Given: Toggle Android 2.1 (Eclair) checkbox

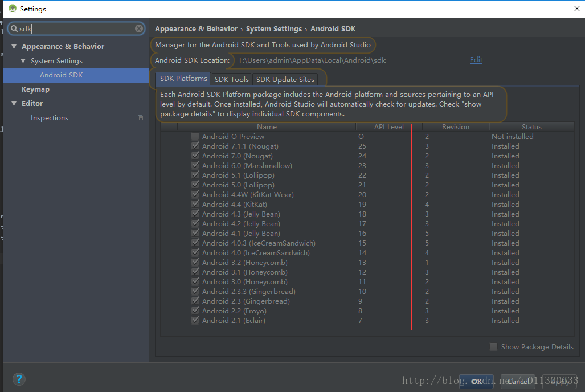Looking at the screenshot, I should point(195,320).
